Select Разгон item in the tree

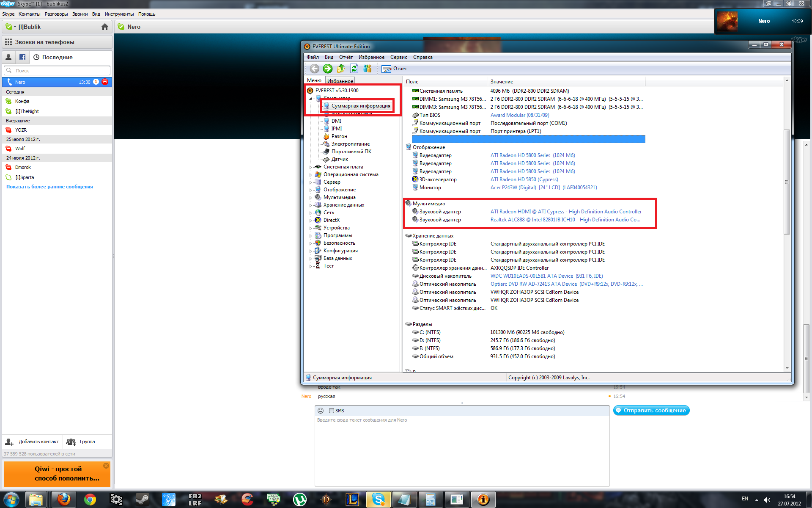(339, 137)
